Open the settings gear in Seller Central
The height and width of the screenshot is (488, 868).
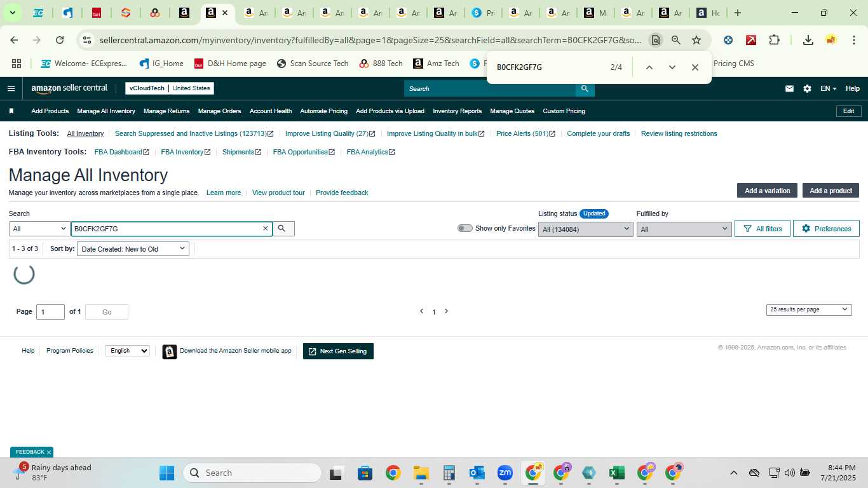[807, 88]
